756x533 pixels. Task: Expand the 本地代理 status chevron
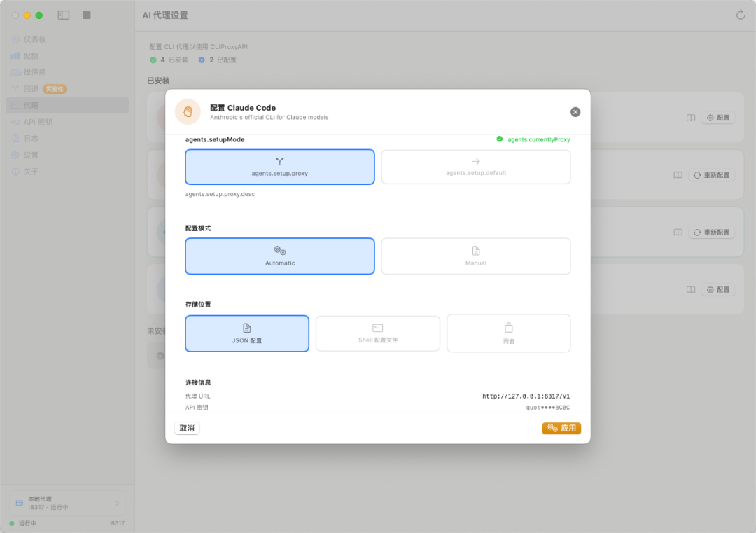tap(117, 504)
